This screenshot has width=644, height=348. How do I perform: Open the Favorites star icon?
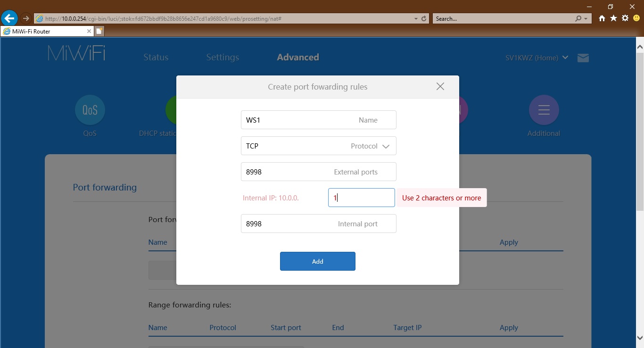613,18
